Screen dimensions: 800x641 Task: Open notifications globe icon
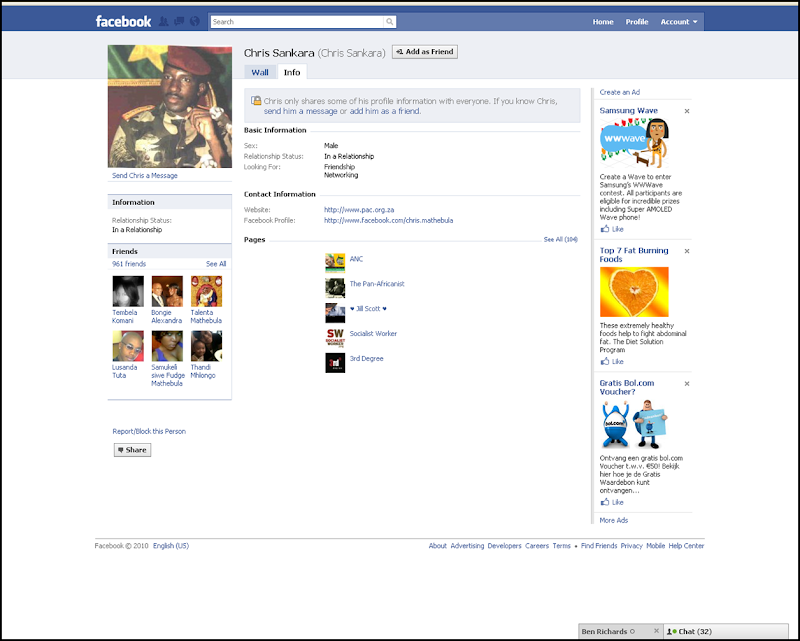pos(194,21)
